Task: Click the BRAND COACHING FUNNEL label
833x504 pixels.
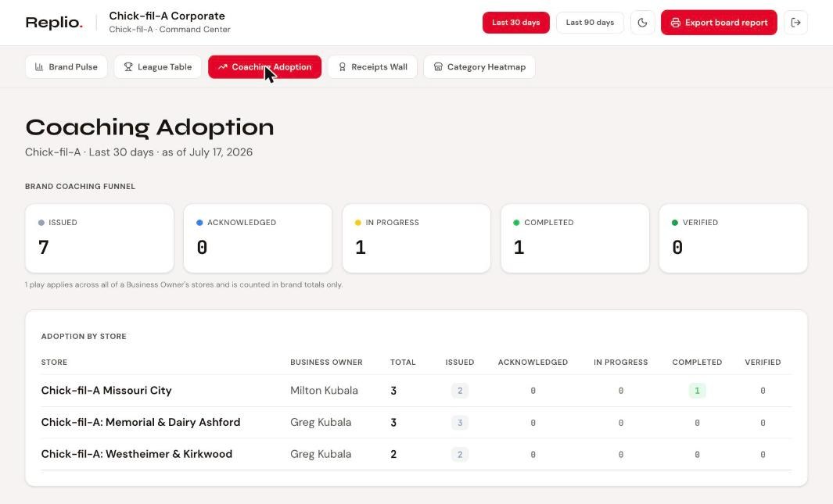Action: 81,186
